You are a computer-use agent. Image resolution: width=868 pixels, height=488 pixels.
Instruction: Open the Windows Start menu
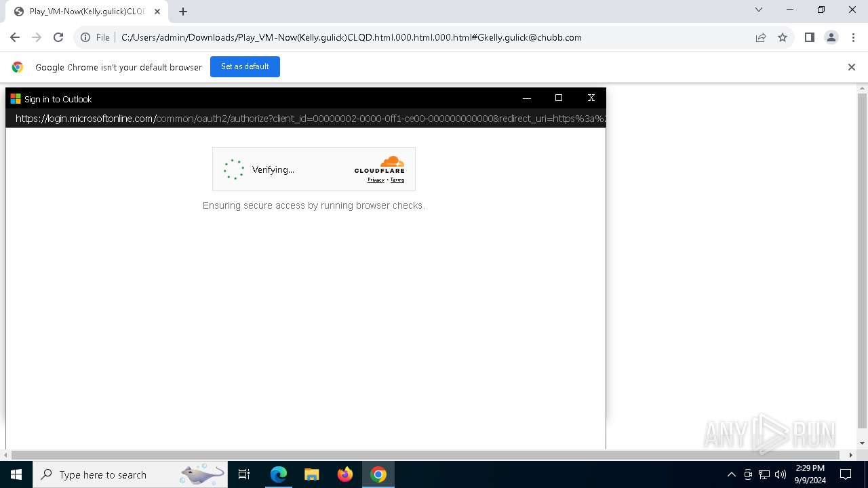[16, 474]
